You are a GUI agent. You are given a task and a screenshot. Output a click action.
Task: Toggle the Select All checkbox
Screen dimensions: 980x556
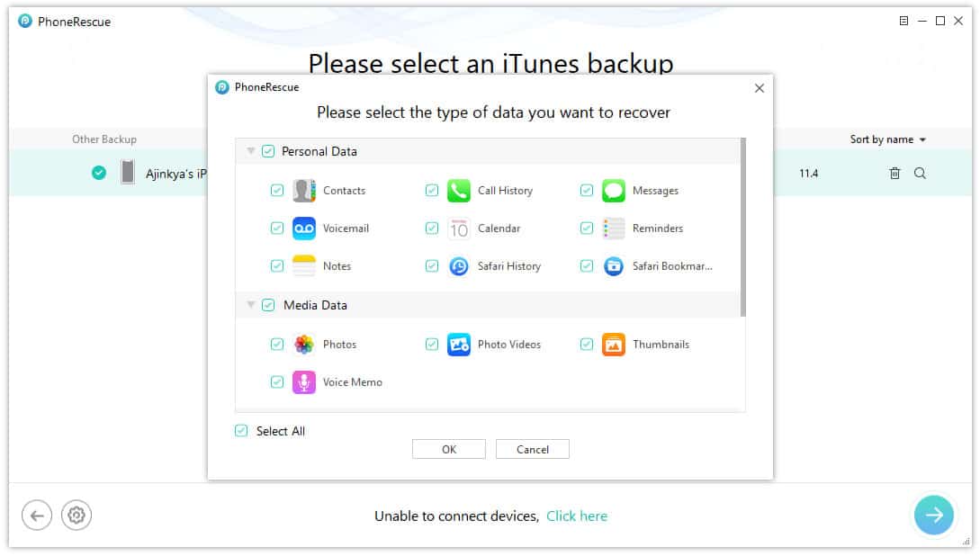241,430
